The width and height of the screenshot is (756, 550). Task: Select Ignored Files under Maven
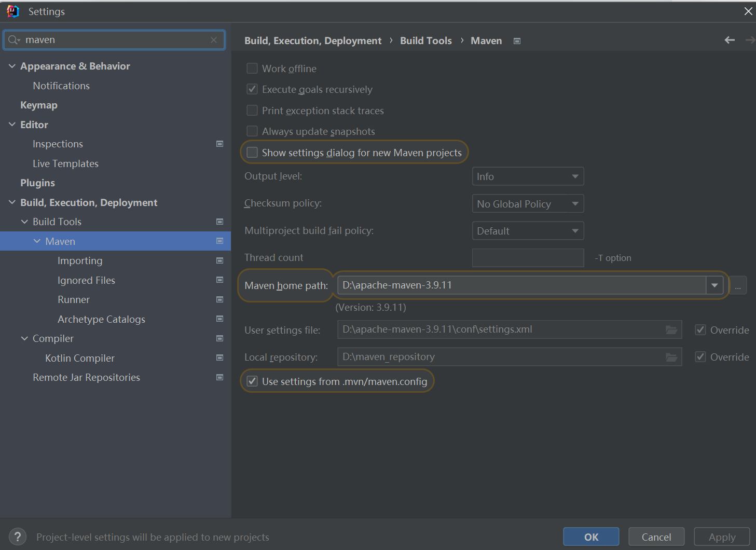pyautogui.click(x=86, y=280)
